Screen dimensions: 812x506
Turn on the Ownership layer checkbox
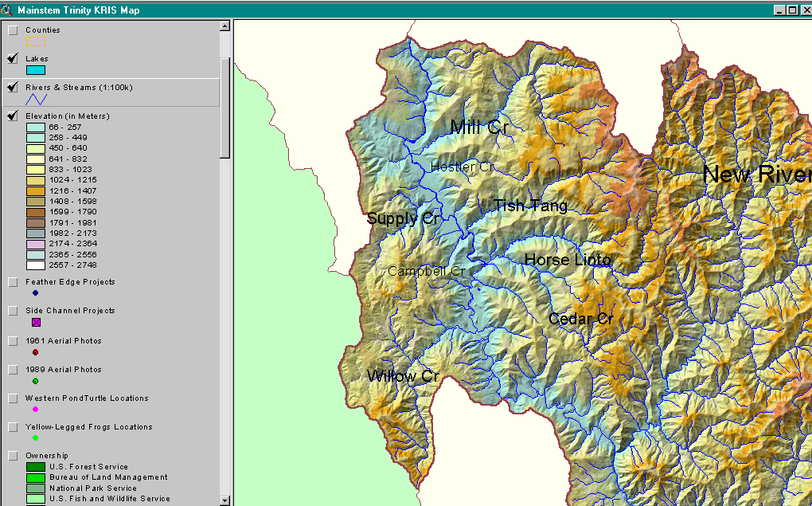pos(13,457)
